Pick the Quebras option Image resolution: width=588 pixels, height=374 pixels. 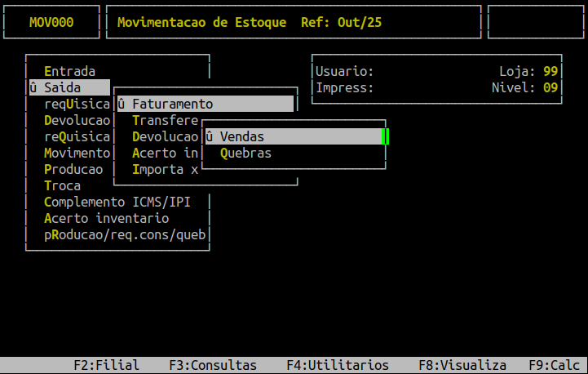(245, 153)
